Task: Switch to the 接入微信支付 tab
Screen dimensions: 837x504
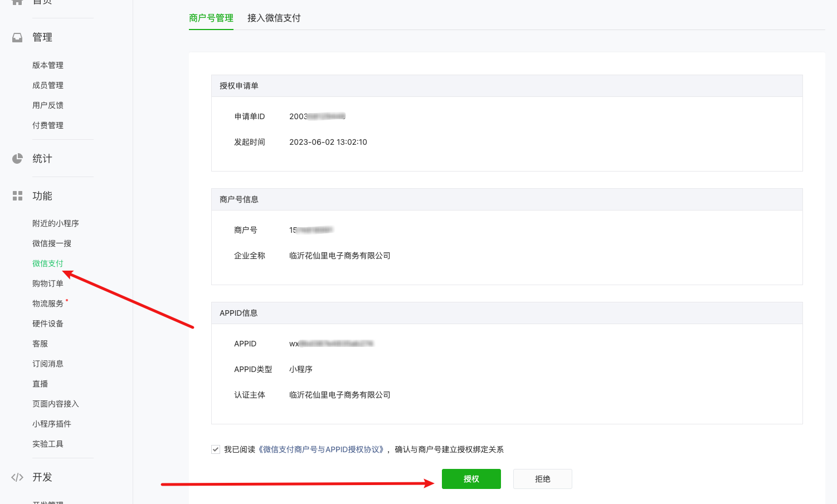Action: (x=274, y=18)
